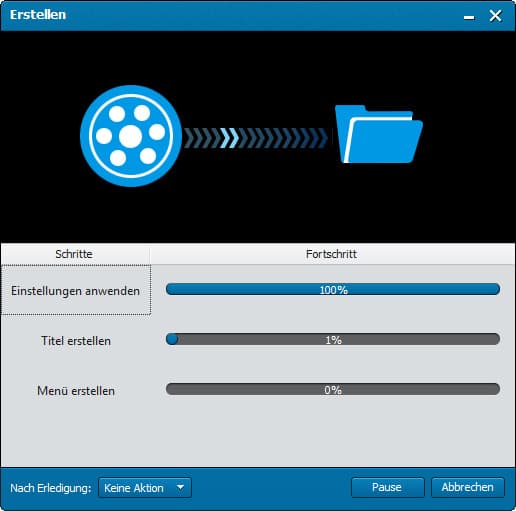516x511 pixels.
Task: Click the animated chevron transfer arrows
Action: tap(256, 137)
